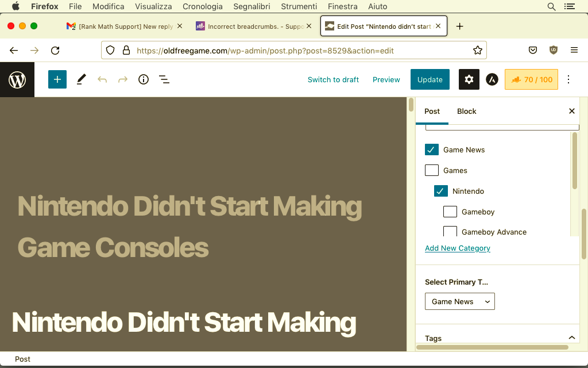The width and height of the screenshot is (588, 368).
Task: Redo the editor change
Action: pyautogui.click(x=123, y=79)
